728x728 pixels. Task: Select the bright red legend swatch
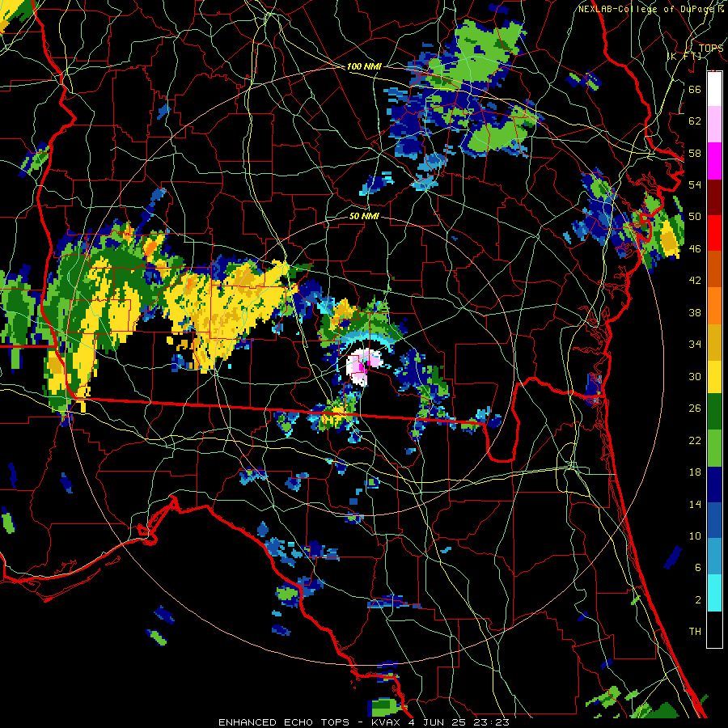(x=714, y=233)
